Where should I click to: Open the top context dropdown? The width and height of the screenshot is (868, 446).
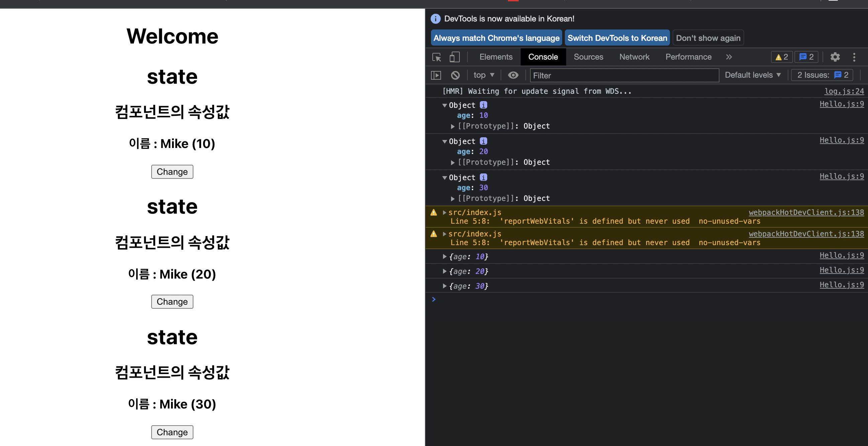484,75
